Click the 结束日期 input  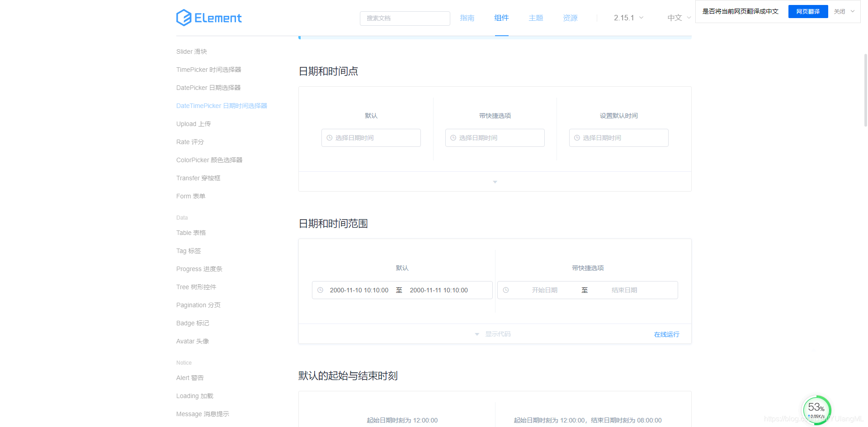tap(624, 290)
